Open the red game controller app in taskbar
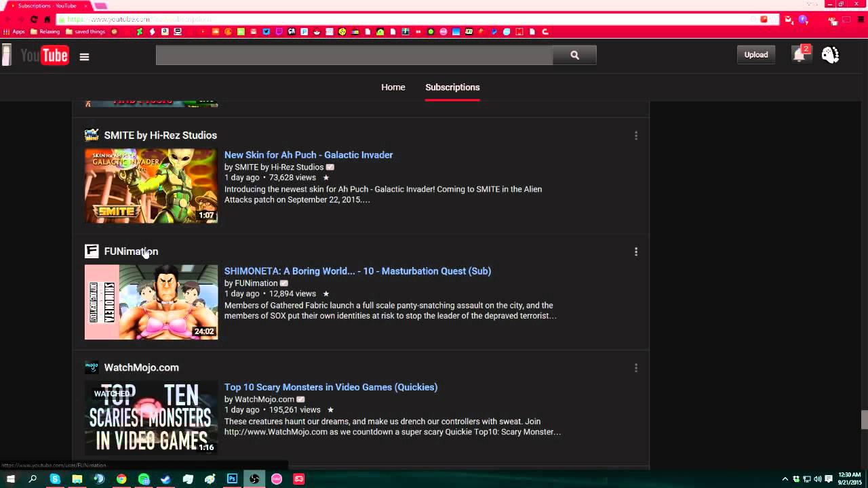 point(299,479)
